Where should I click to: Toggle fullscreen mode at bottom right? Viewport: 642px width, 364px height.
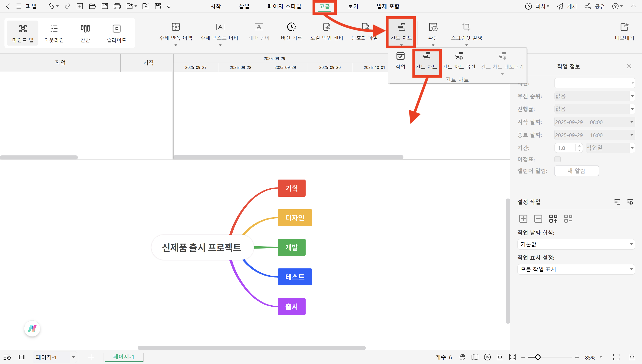[617, 357]
